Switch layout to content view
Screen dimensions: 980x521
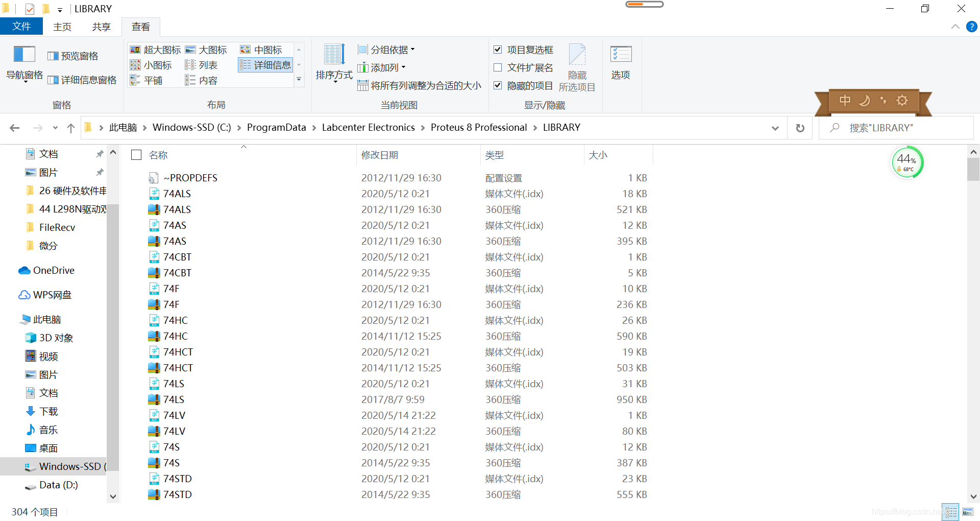[x=202, y=80]
